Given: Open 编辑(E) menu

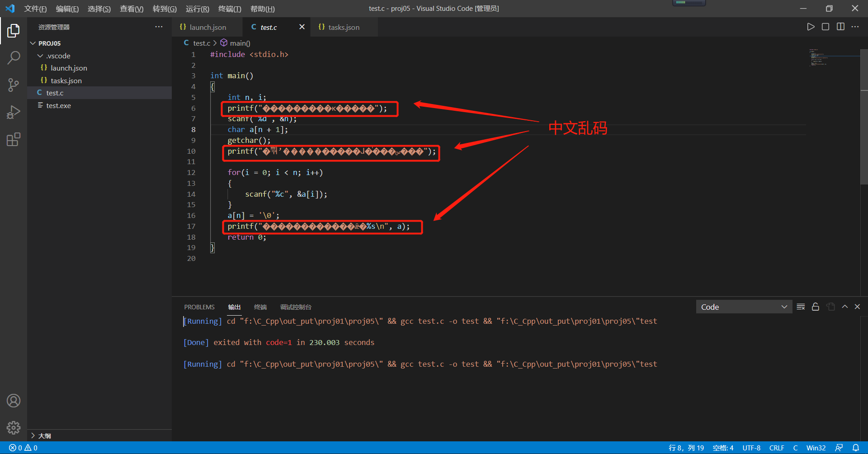Looking at the screenshot, I should tap(67, 9).
